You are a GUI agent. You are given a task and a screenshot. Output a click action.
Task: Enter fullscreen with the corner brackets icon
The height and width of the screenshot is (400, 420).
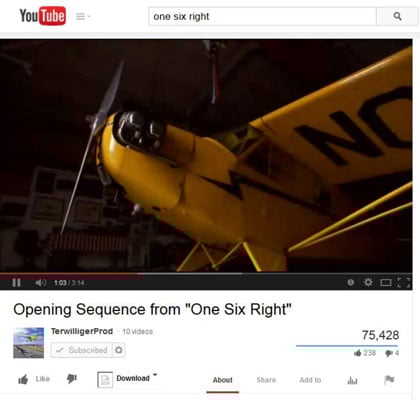(404, 283)
